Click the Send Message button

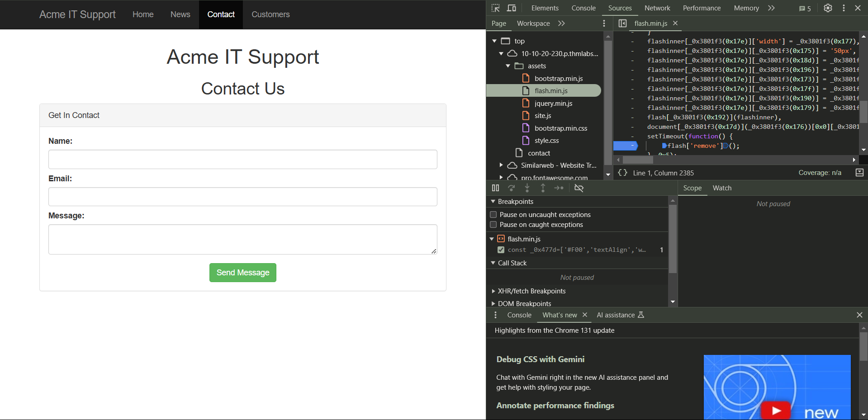coord(242,273)
